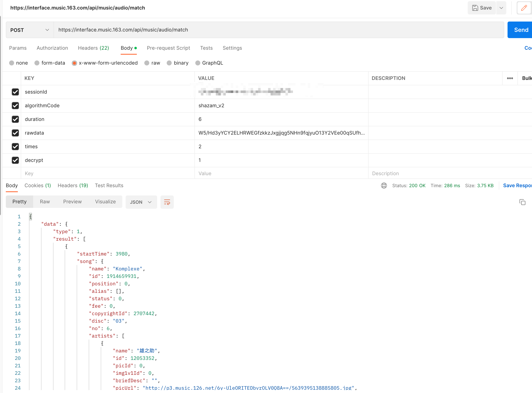This screenshot has width=532, height=393.
Task: Click the Save icon to save the request
Action: pyautogui.click(x=481, y=8)
